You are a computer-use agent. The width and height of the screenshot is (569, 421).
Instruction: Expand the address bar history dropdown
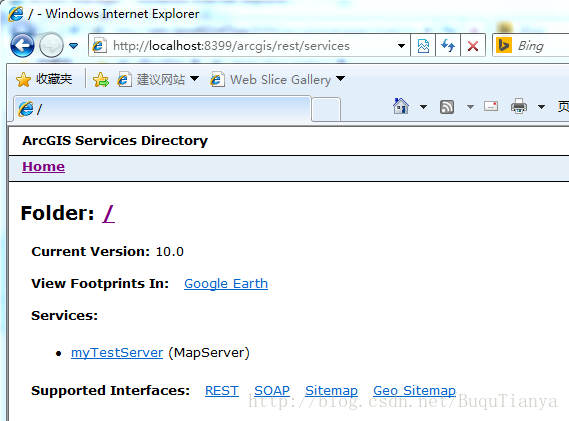click(x=401, y=46)
